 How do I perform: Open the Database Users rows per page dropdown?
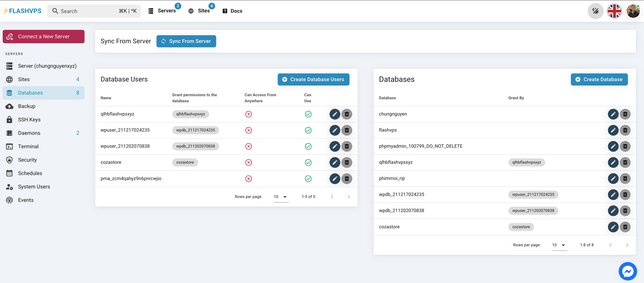click(x=281, y=196)
